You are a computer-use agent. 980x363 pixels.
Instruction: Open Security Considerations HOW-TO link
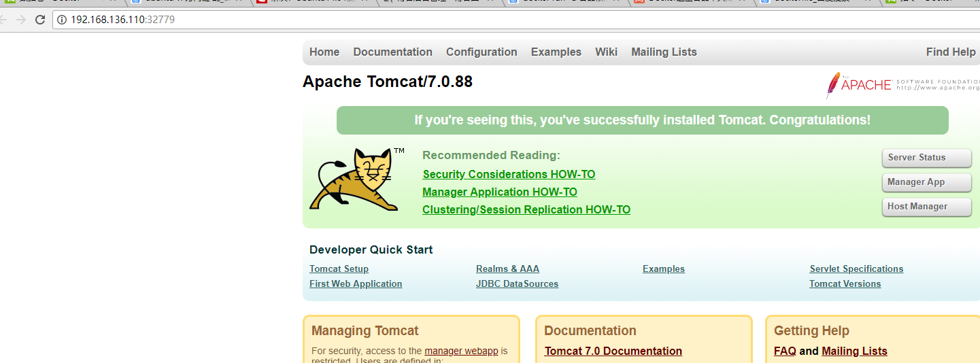tap(509, 174)
